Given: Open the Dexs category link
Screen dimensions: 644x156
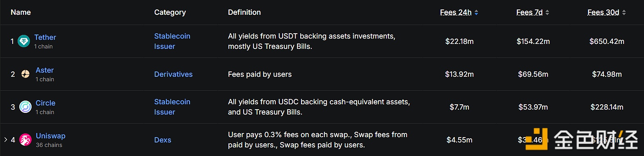Looking at the screenshot, I should 163,140.
